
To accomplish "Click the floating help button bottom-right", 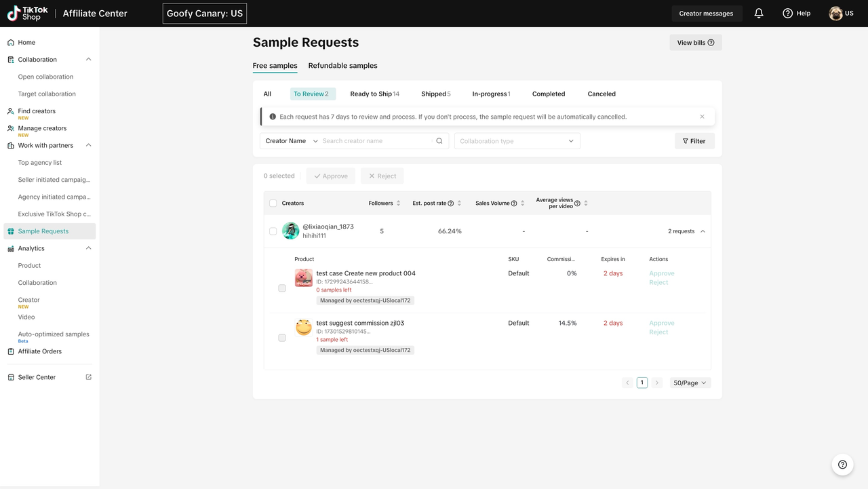I will click(x=842, y=465).
